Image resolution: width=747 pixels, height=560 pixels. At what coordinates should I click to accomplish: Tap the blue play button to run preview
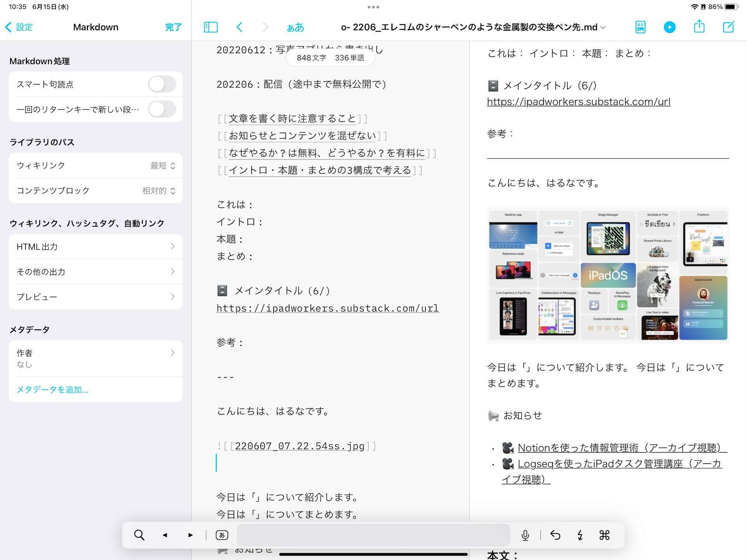click(x=670, y=27)
